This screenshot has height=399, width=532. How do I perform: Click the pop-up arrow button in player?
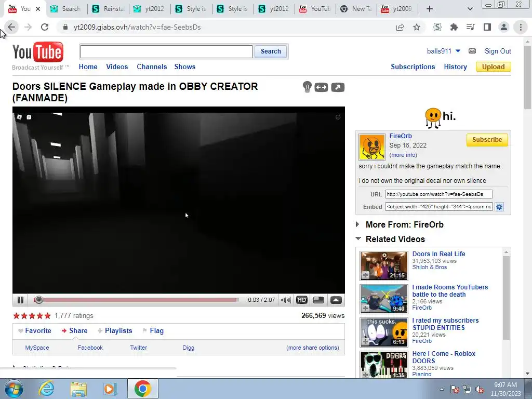point(336,300)
